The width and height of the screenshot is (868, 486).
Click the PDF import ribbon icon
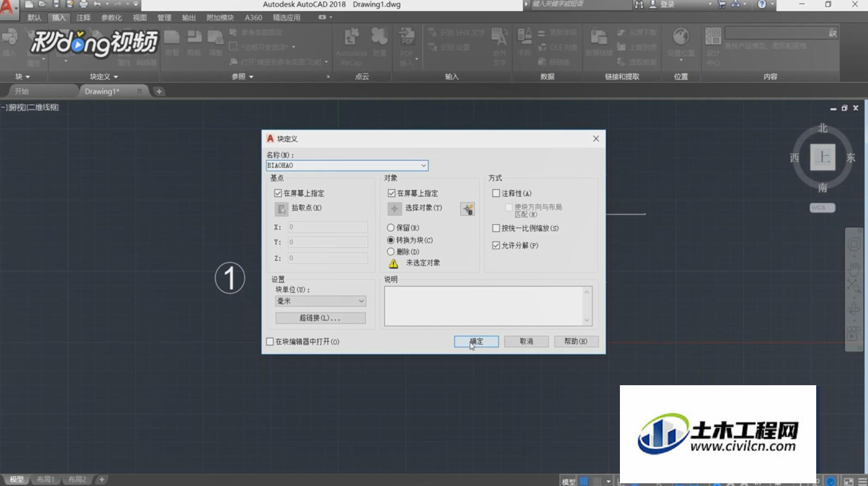pos(407,37)
